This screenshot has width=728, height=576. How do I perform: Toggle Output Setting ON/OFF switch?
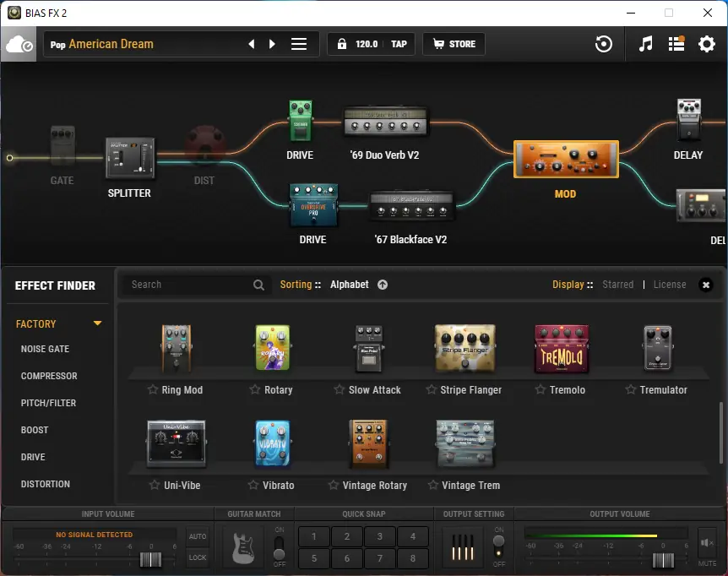tap(498, 546)
